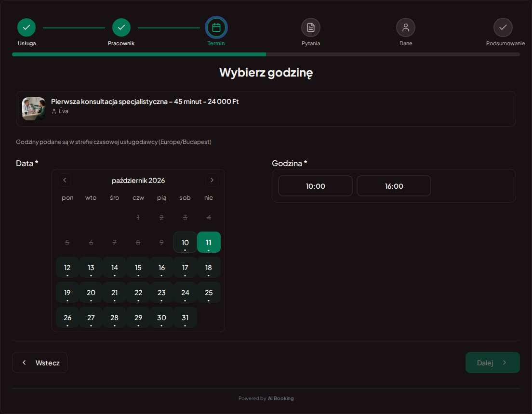The width and height of the screenshot is (532, 414).
Task: Click the Dane person step icon
Action: click(405, 27)
